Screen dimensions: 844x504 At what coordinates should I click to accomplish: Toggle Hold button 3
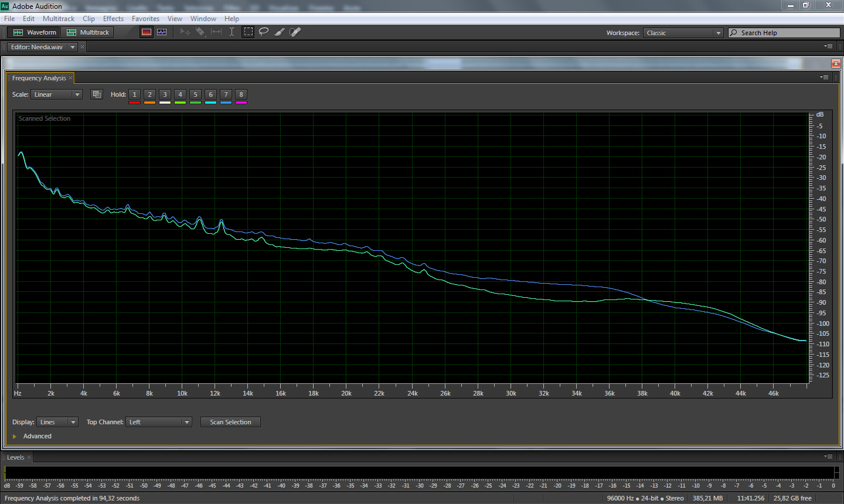pos(165,94)
